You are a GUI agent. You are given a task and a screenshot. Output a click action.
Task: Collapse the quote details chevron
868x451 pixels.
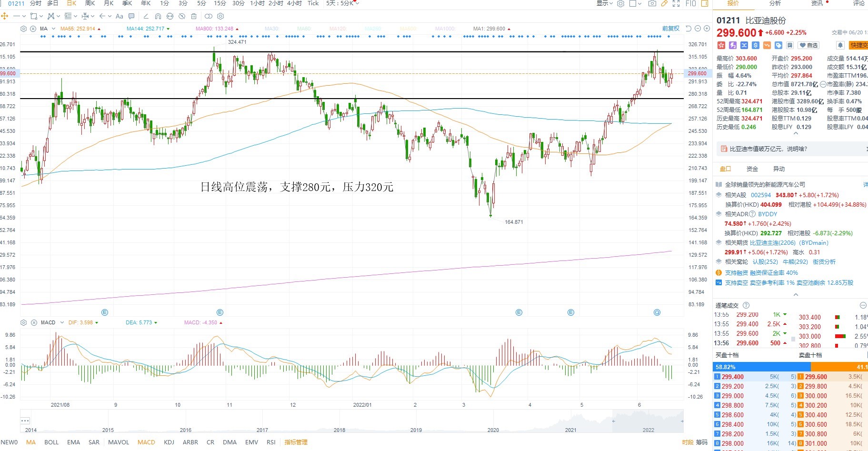click(796, 134)
